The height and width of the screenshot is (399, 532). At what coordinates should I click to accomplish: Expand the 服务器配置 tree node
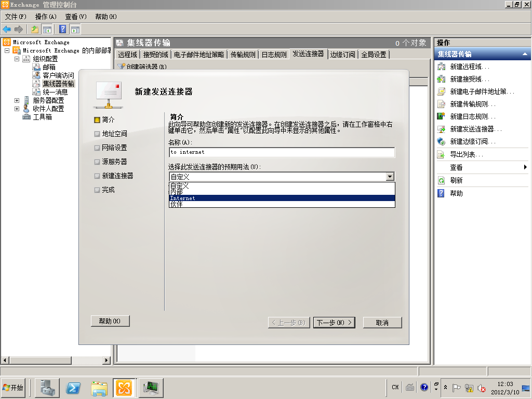[x=17, y=100]
